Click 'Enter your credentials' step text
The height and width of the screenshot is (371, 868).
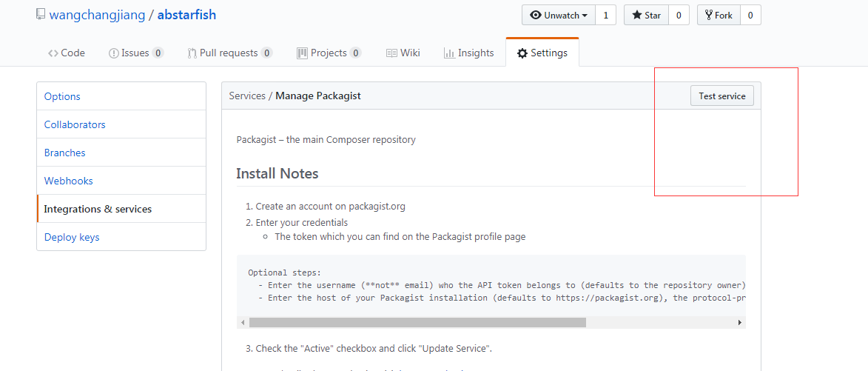pos(302,223)
